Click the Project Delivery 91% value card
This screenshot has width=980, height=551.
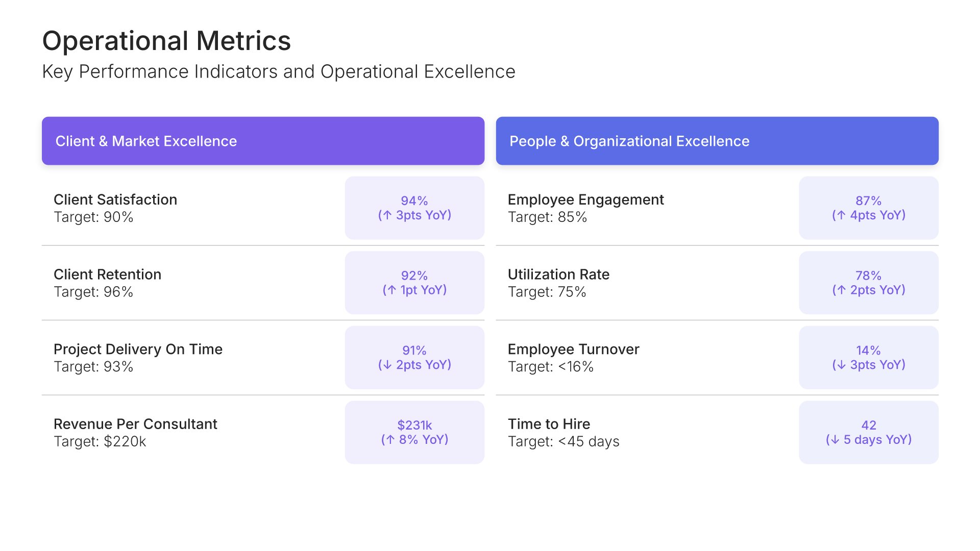pos(414,358)
